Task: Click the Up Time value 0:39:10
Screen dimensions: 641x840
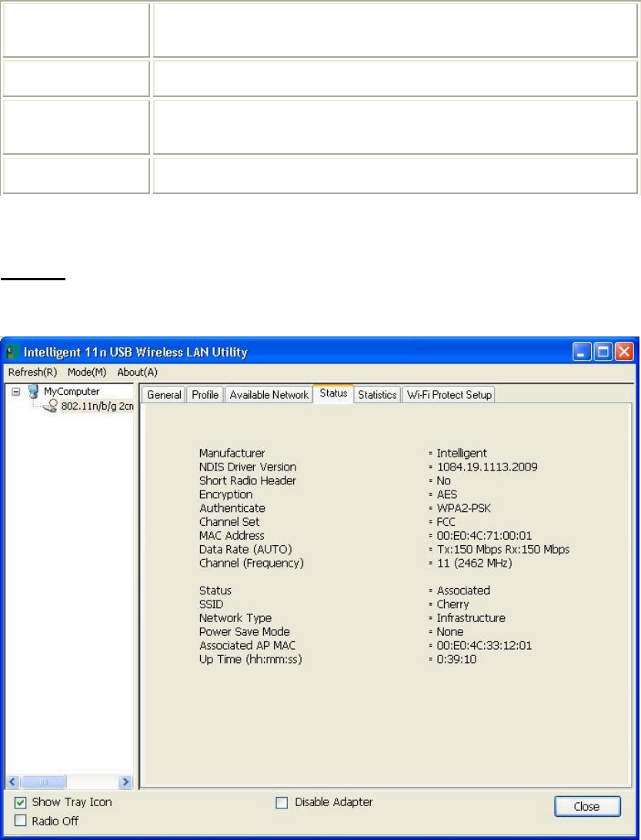Action: (456, 660)
